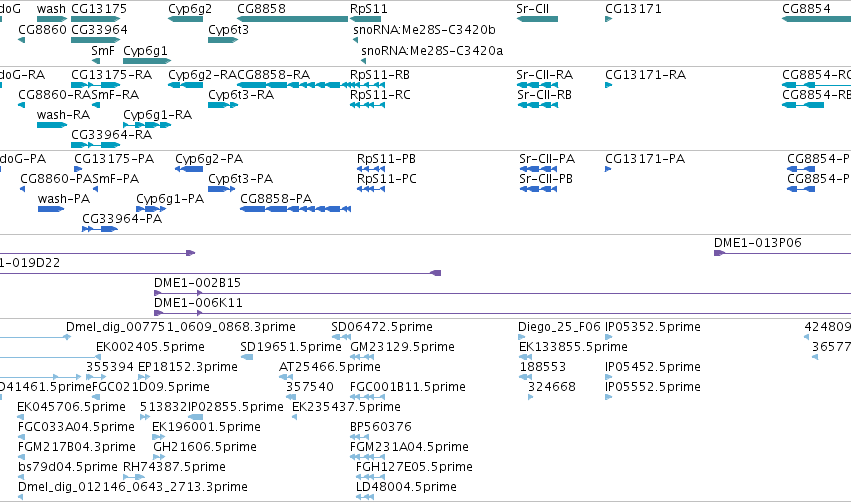
Task: Click the Cyp6g1 gene bar
Action: click(x=147, y=61)
